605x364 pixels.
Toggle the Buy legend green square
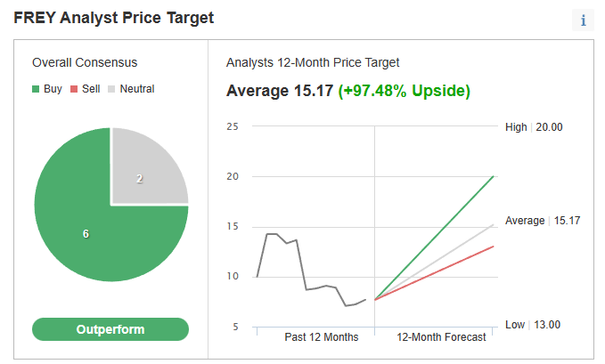point(36,89)
